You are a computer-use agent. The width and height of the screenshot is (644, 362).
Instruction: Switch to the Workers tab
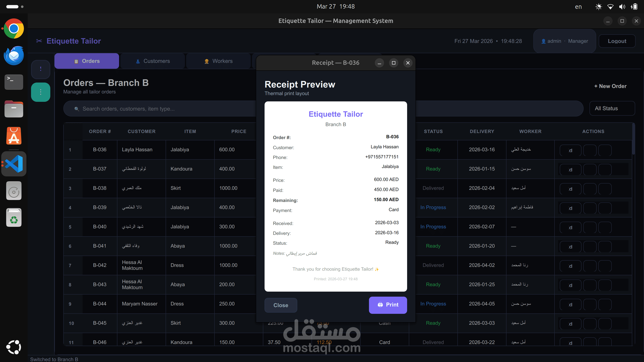pos(218,61)
